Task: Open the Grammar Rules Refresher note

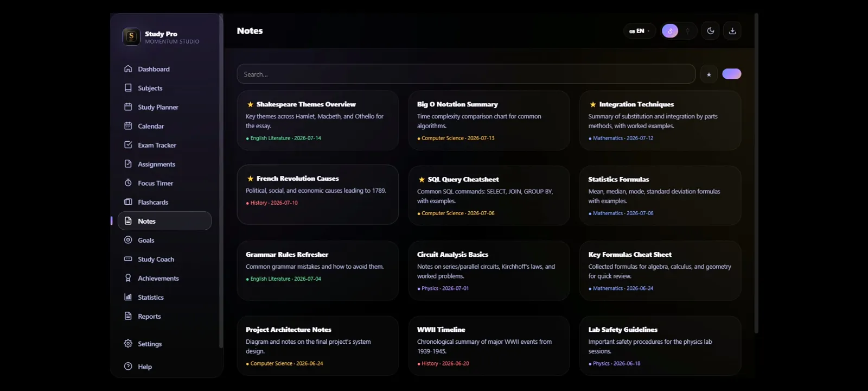Action: 318,270
